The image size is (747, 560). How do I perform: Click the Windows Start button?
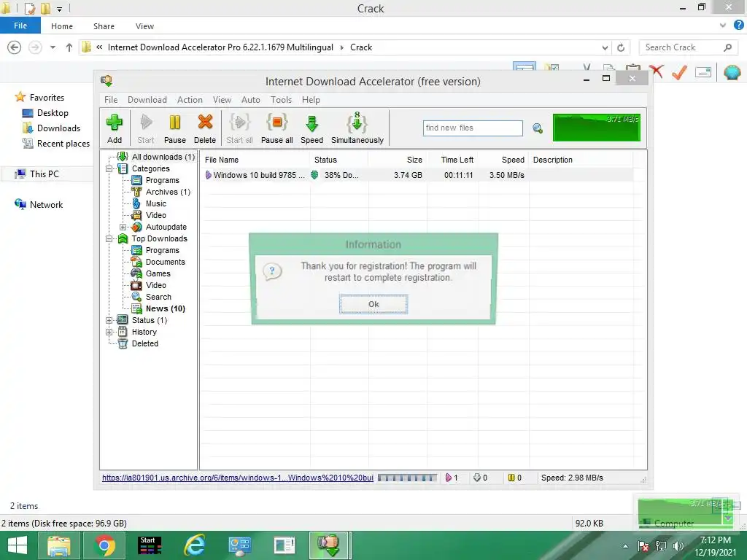point(18,545)
